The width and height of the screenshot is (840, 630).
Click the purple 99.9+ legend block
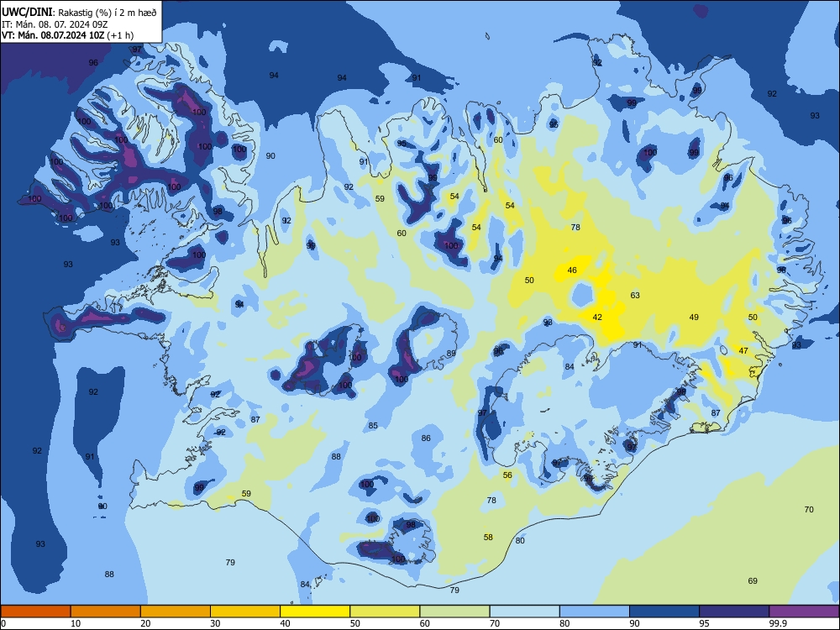tap(804, 612)
